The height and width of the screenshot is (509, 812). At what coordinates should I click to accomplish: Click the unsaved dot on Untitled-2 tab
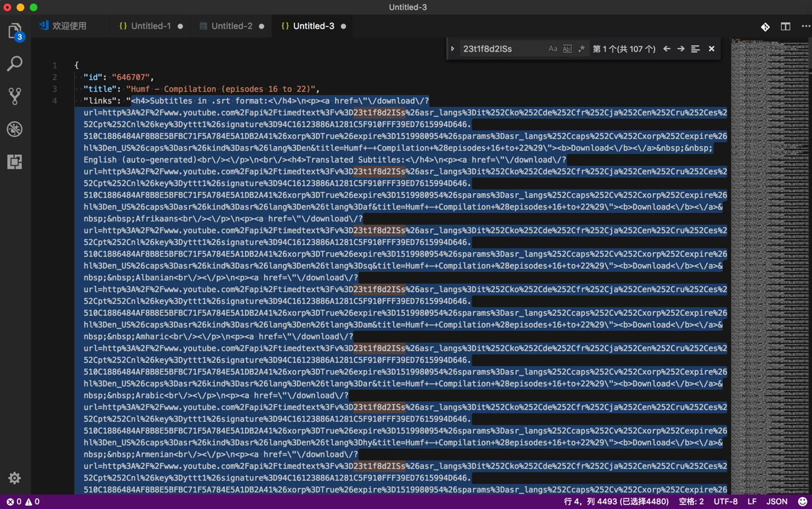(261, 26)
